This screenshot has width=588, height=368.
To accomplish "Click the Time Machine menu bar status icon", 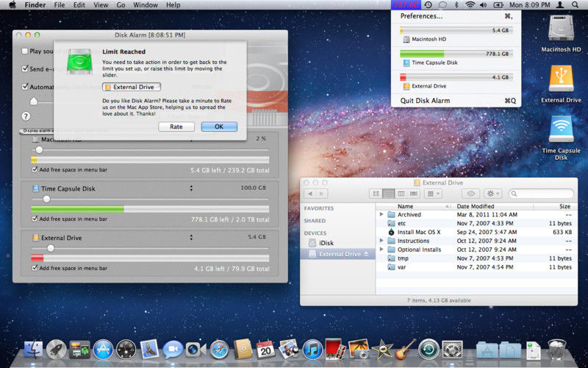I will (x=429, y=5).
